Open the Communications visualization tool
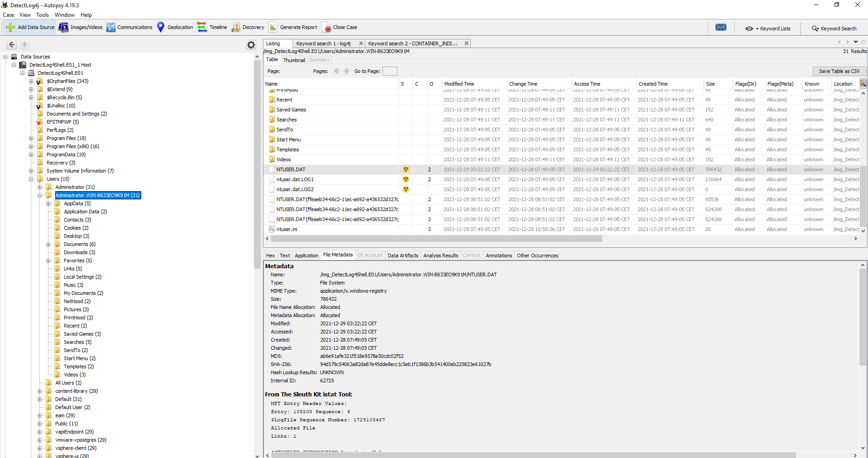Image resolution: width=868 pixels, height=458 pixels. pyautogui.click(x=111, y=27)
